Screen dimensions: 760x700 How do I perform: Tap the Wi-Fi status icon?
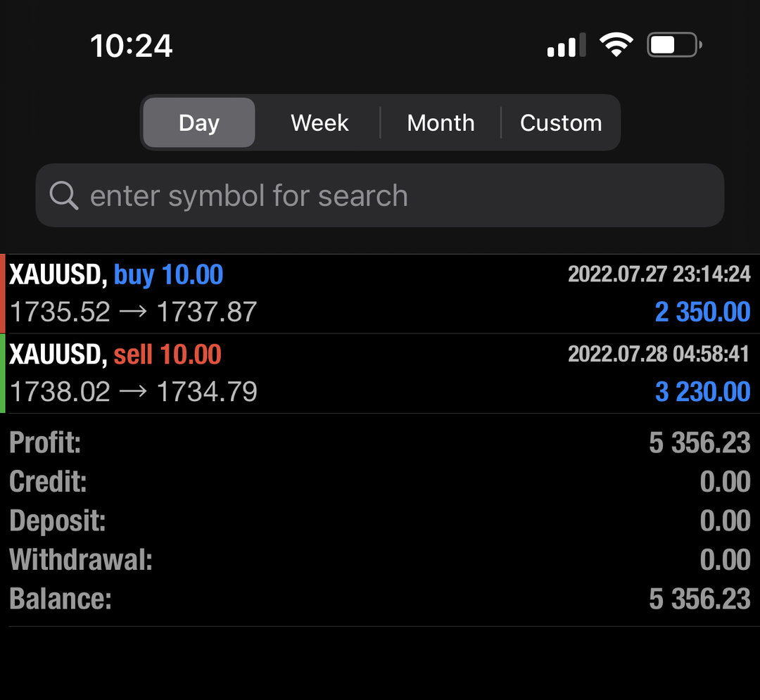(x=616, y=44)
